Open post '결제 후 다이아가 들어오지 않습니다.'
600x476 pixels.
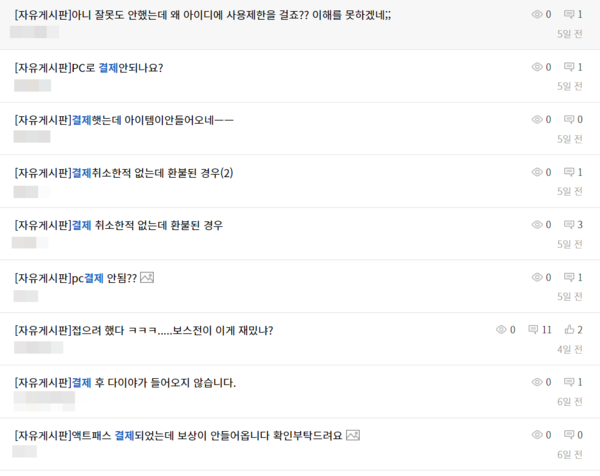125,383
